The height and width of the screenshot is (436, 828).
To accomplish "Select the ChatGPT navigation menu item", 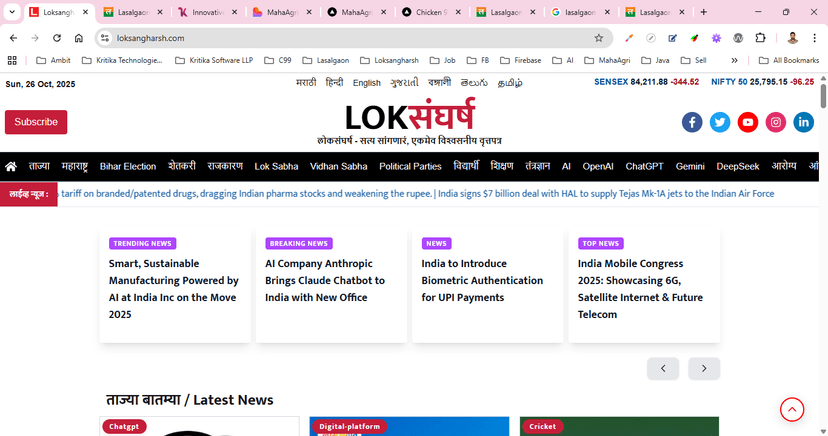I will [645, 166].
